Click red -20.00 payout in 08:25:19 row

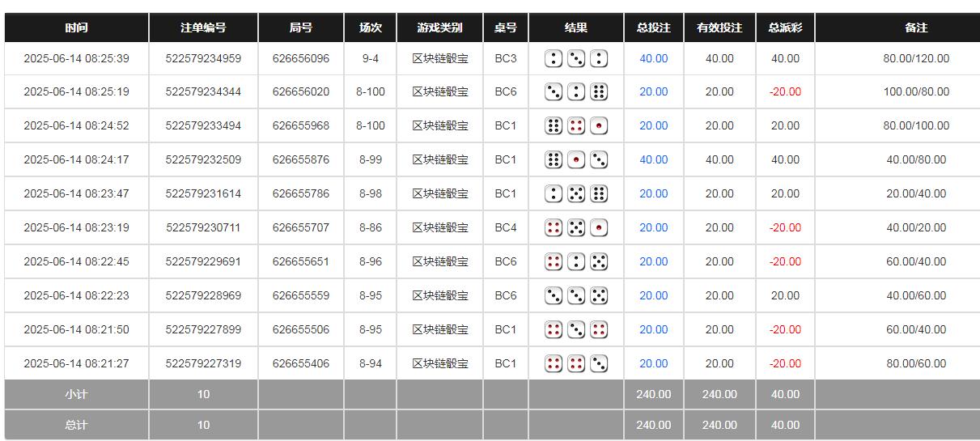785,91
